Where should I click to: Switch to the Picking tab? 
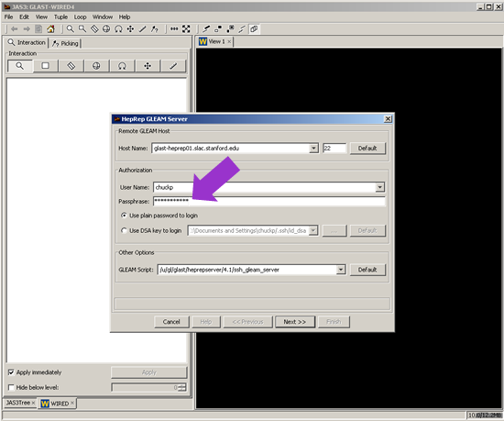(x=65, y=43)
